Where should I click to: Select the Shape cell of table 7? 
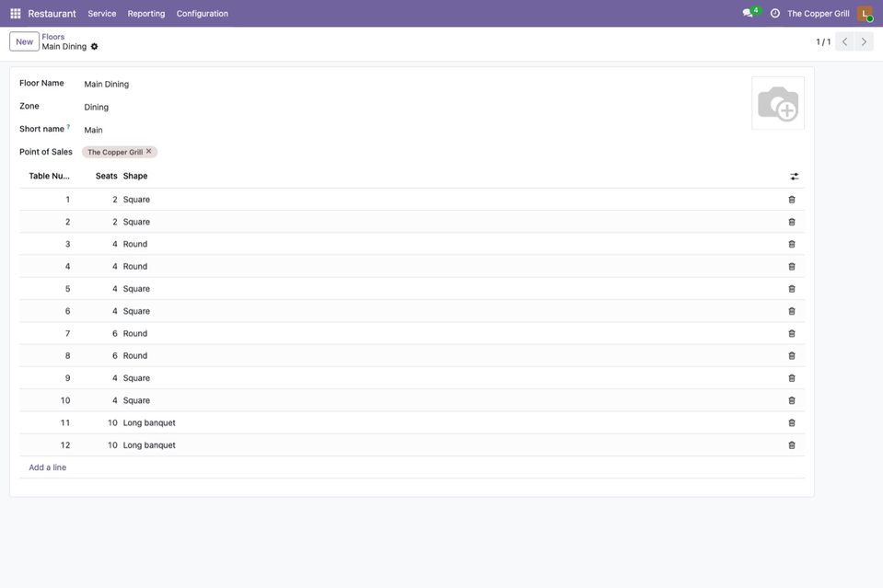[x=135, y=334]
